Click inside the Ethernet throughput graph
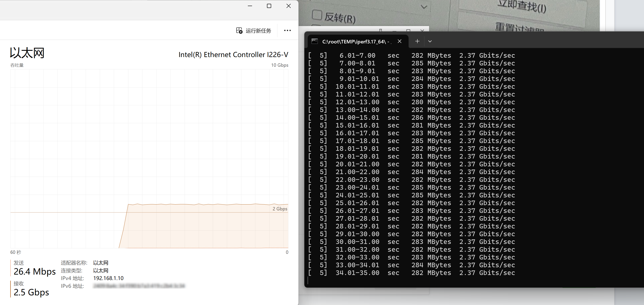Viewport: 644px width, 305px height. tap(149, 159)
